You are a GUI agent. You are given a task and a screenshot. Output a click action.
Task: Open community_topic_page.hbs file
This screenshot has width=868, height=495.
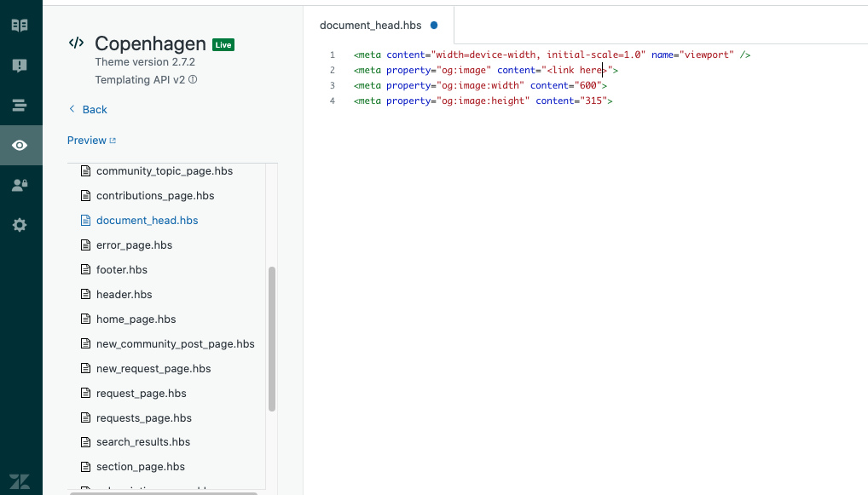[x=164, y=171]
